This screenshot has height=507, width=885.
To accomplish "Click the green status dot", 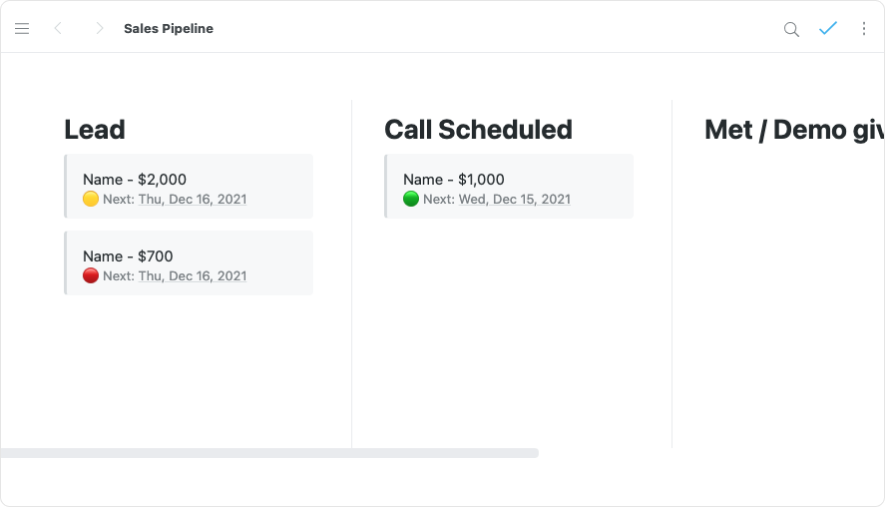I will coord(411,199).
